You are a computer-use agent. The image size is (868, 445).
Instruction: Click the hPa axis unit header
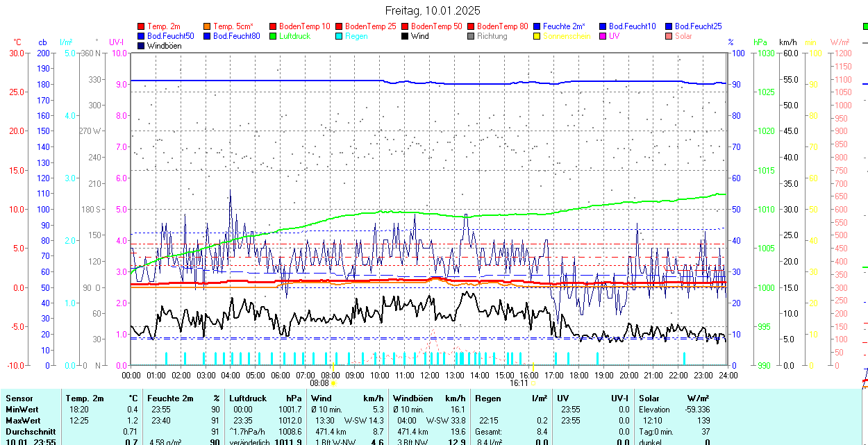[x=760, y=42]
